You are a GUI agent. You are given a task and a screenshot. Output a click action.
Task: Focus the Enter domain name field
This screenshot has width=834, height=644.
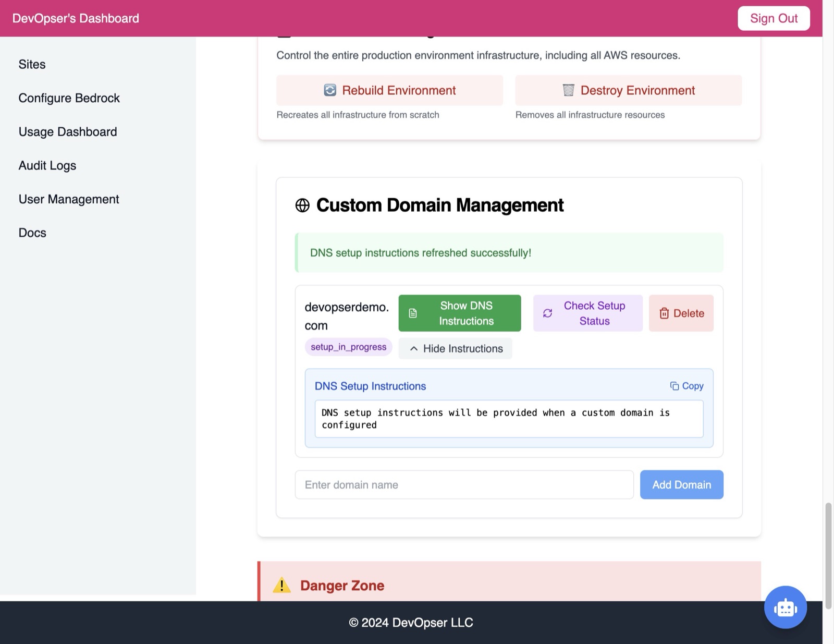tap(464, 485)
